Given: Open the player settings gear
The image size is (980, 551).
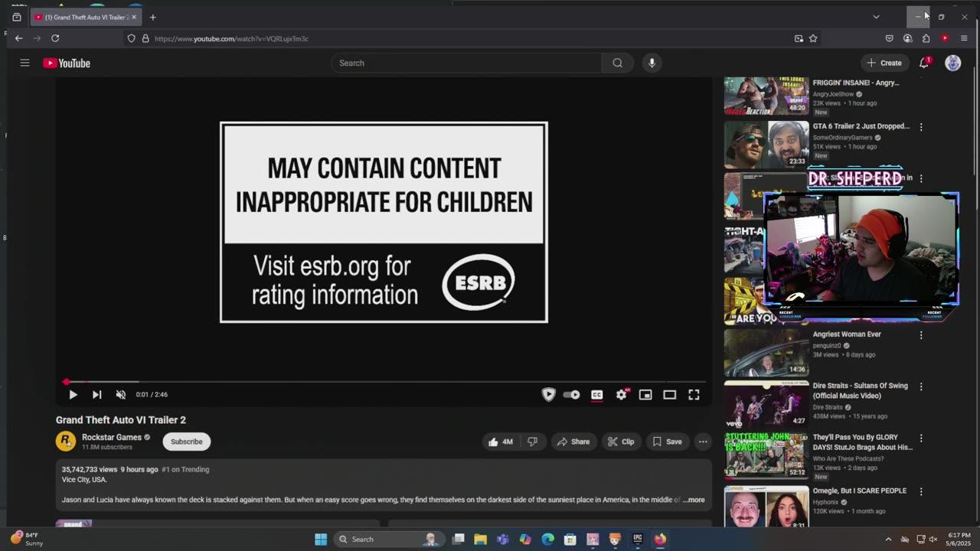Looking at the screenshot, I should (x=621, y=395).
